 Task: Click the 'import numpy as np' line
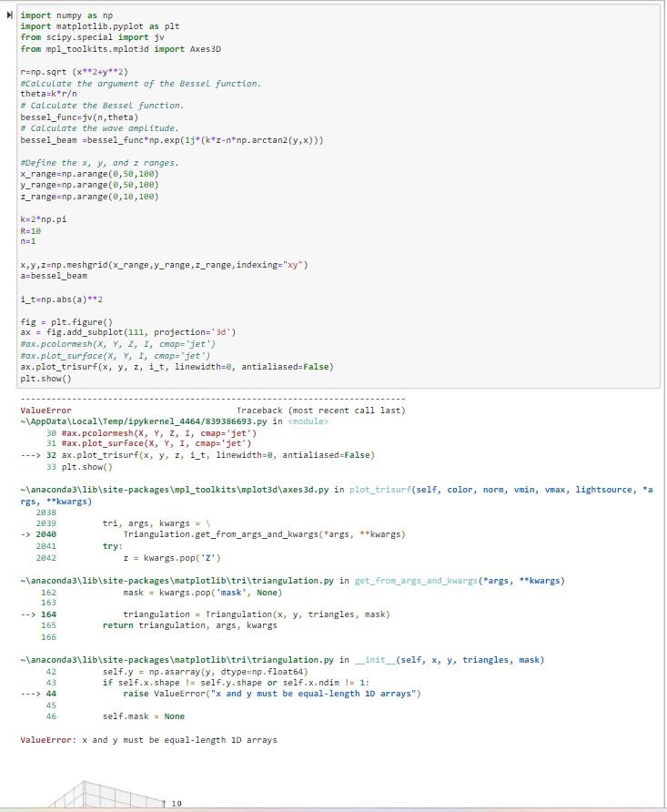pyautogui.click(x=66, y=15)
